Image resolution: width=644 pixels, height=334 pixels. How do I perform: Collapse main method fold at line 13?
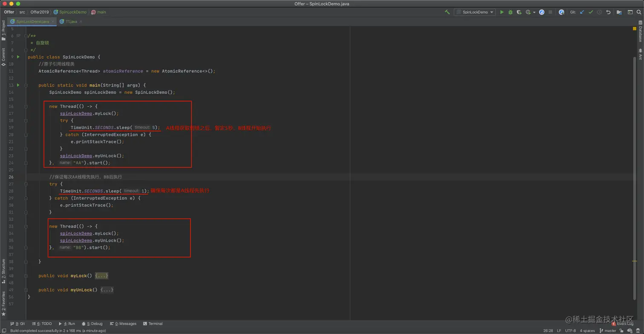[26, 85]
